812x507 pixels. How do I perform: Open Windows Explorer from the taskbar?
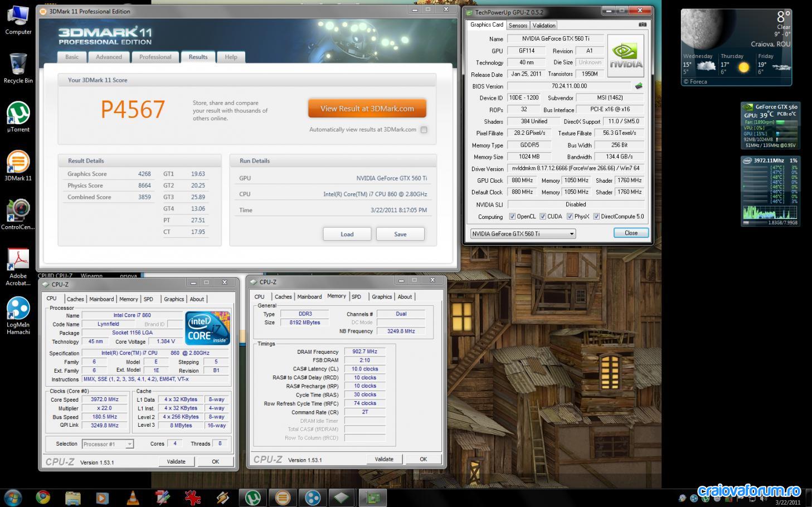[72, 497]
